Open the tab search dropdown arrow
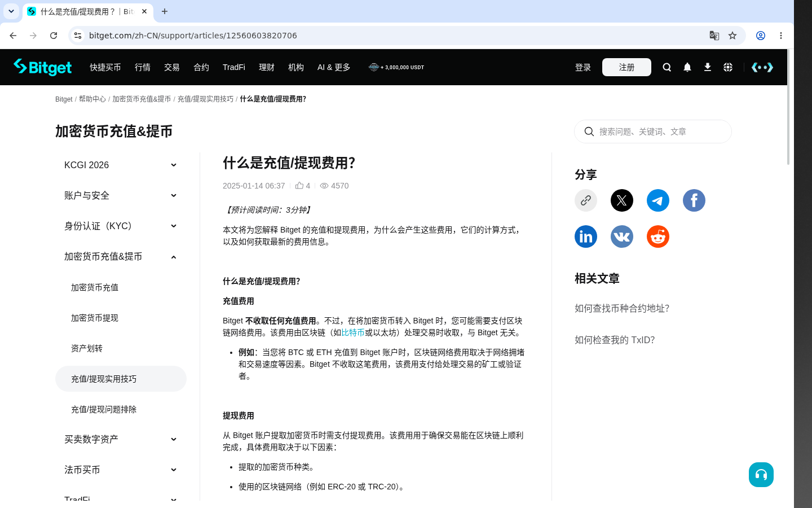 (11, 11)
